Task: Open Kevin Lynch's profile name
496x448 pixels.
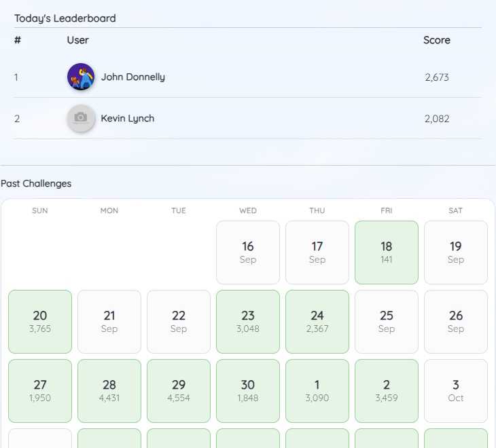Action: click(128, 118)
